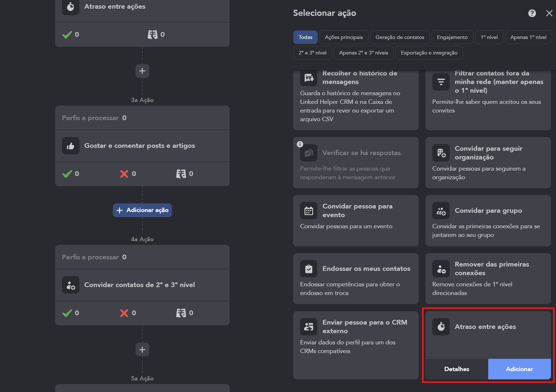556x392 pixels.
Task: Click the blue Adicionar ação button
Action: click(x=142, y=210)
